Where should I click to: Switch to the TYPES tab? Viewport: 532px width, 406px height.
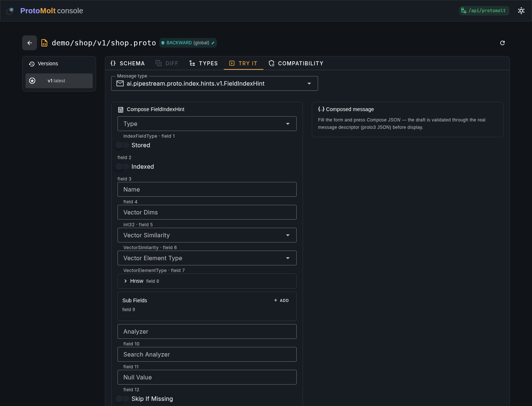pyautogui.click(x=204, y=63)
